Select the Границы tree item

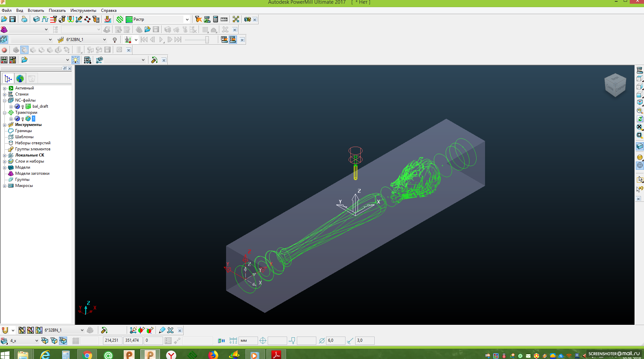(x=23, y=131)
